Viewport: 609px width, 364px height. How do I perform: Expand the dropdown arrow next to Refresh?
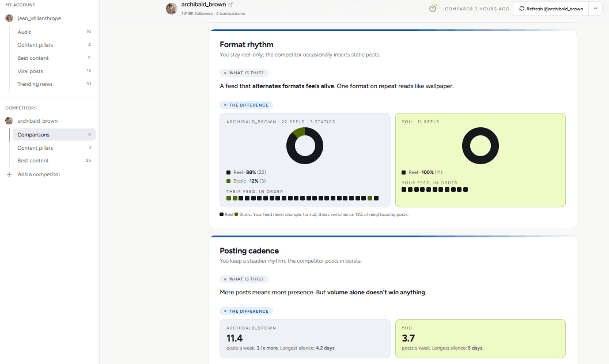point(595,9)
